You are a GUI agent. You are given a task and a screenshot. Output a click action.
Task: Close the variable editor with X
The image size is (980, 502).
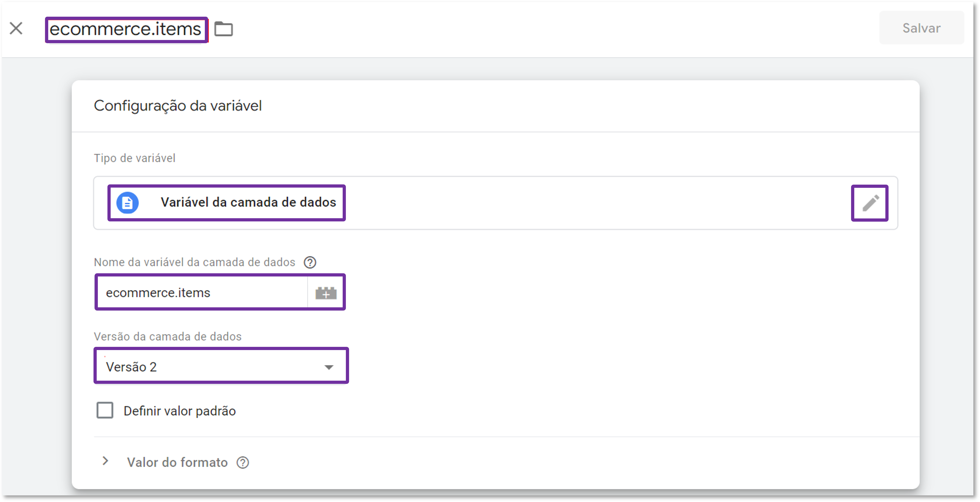(16, 29)
